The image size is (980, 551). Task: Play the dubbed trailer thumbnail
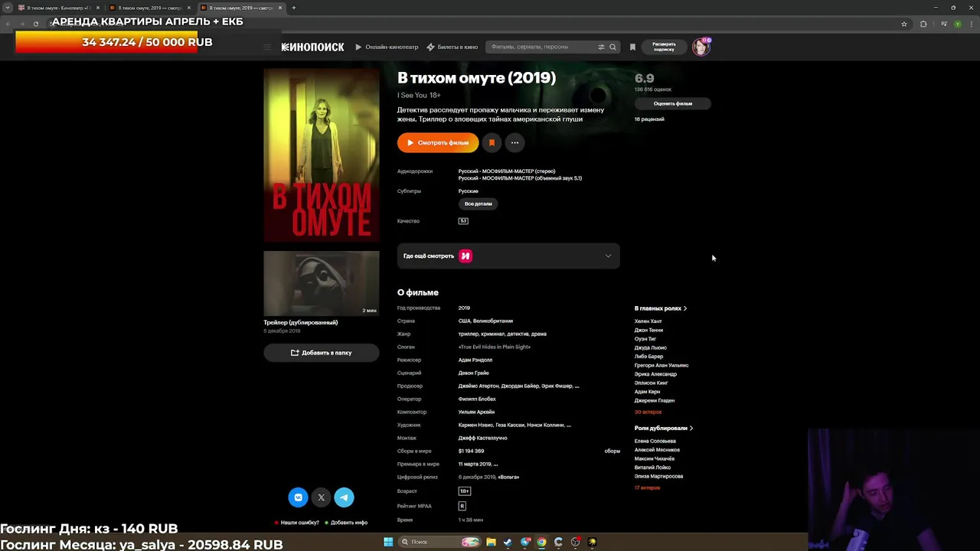click(322, 283)
